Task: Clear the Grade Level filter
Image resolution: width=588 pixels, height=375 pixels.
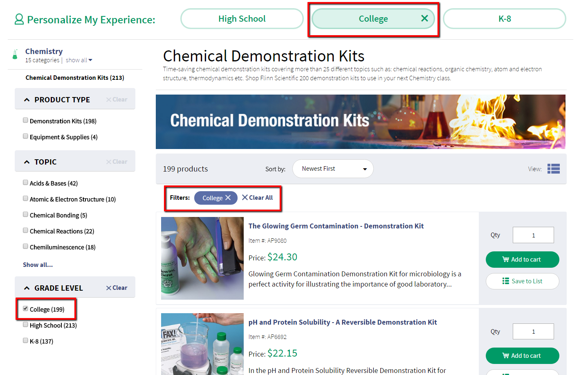Action: point(117,288)
